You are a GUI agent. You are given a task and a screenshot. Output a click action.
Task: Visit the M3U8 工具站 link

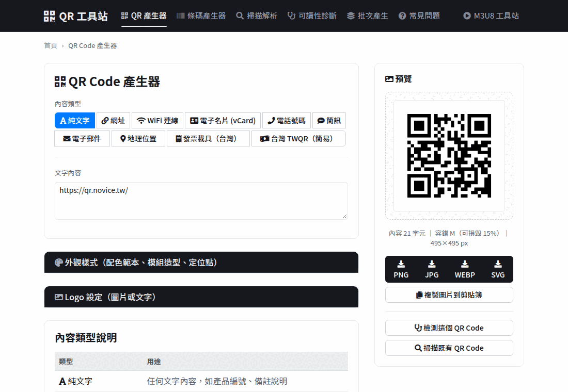point(491,16)
